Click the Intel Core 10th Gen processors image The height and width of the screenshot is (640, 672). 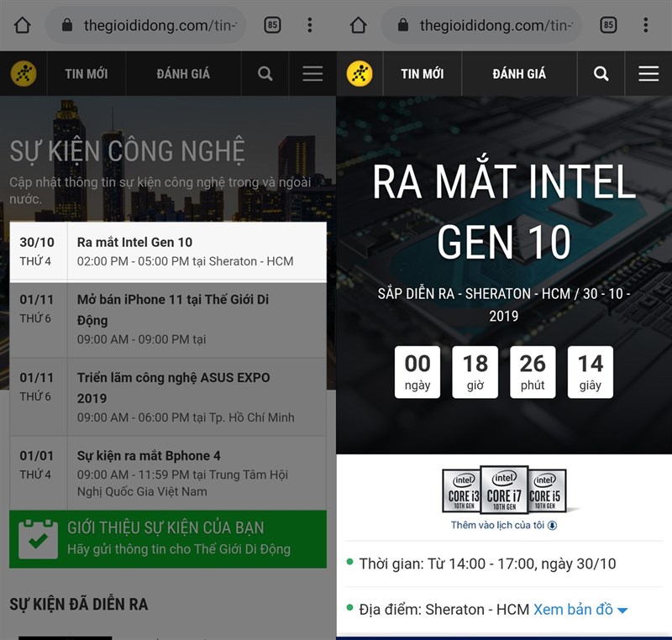coord(504,490)
